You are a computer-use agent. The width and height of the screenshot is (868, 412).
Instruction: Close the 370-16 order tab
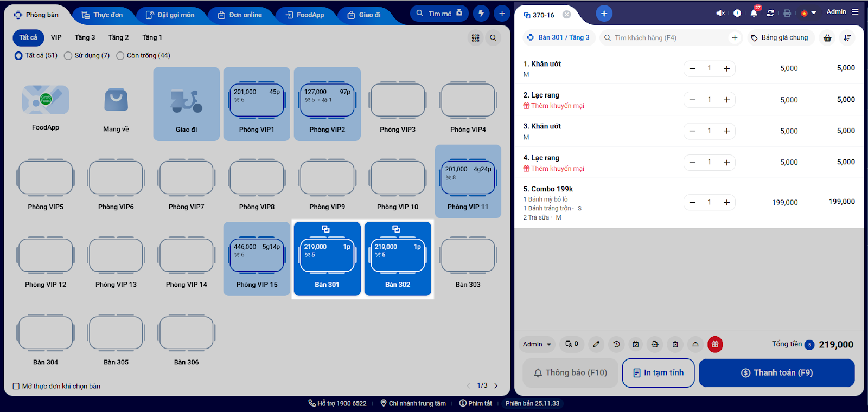[566, 15]
